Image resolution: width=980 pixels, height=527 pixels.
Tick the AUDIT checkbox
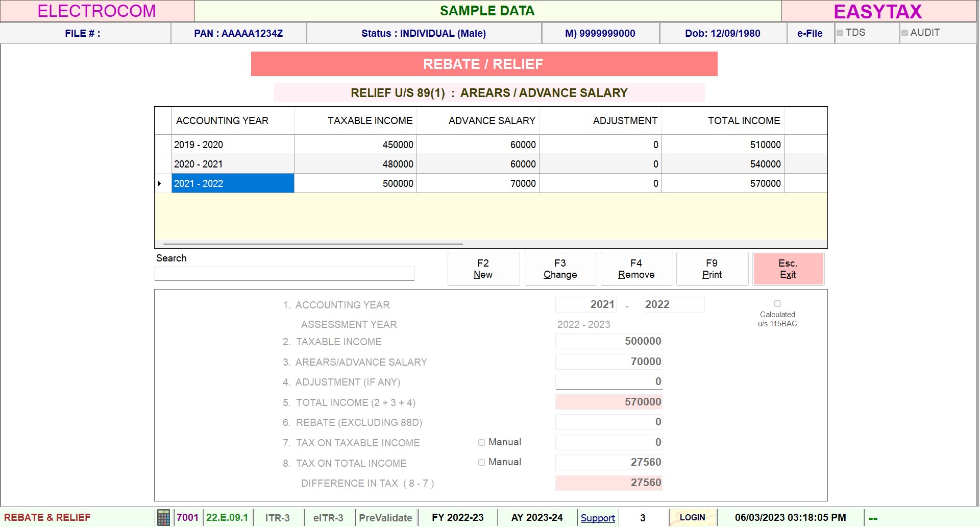click(x=904, y=33)
